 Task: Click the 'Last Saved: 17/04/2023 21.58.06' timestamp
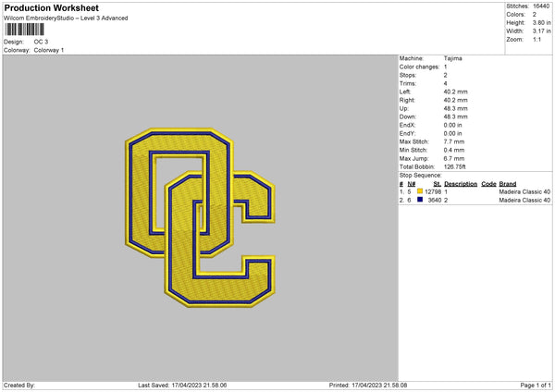tap(182, 386)
